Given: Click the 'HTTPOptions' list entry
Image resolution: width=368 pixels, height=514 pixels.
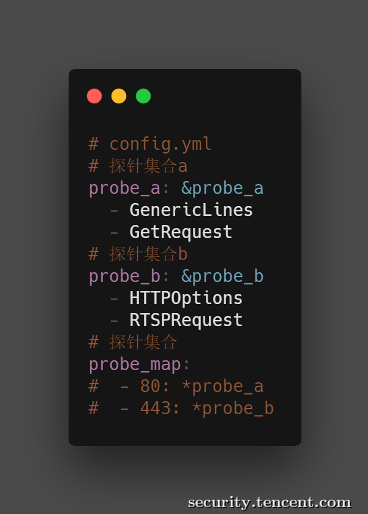Looking at the screenshot, I should point(186,298).
